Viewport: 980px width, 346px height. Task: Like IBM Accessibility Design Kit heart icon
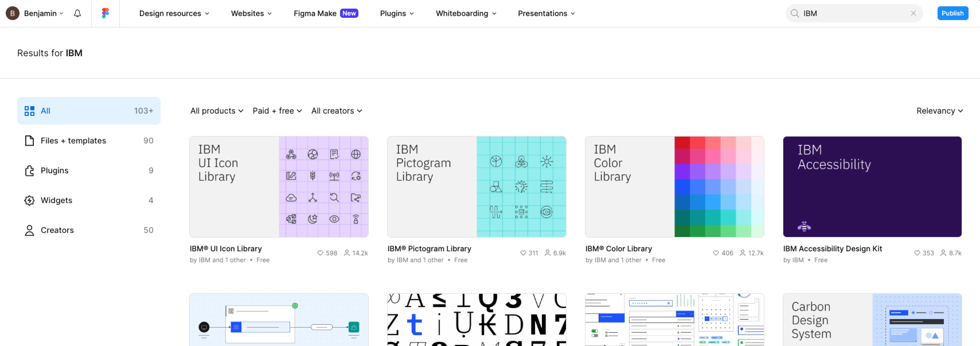pos(917,253)
